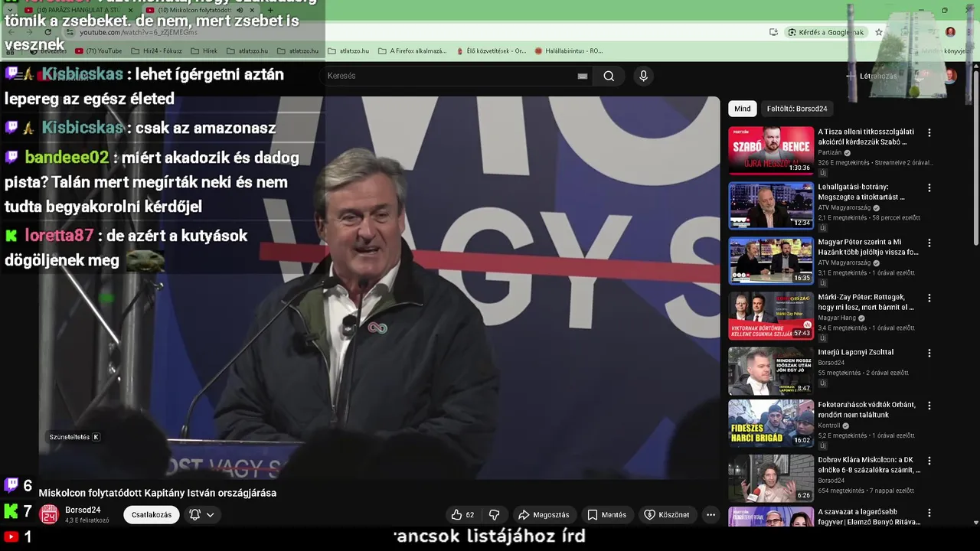The width and height of the screenshot is (980, 551).
Task: Open the Élő közvetítések bookmark
Action: pos(491,51)
